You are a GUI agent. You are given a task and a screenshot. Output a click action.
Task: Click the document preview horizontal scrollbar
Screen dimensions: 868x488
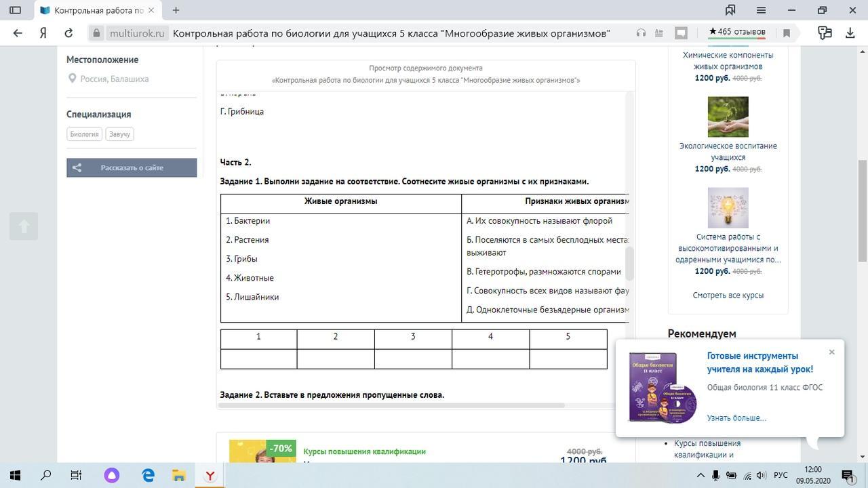pyautogui.click(x=392, y=405)
